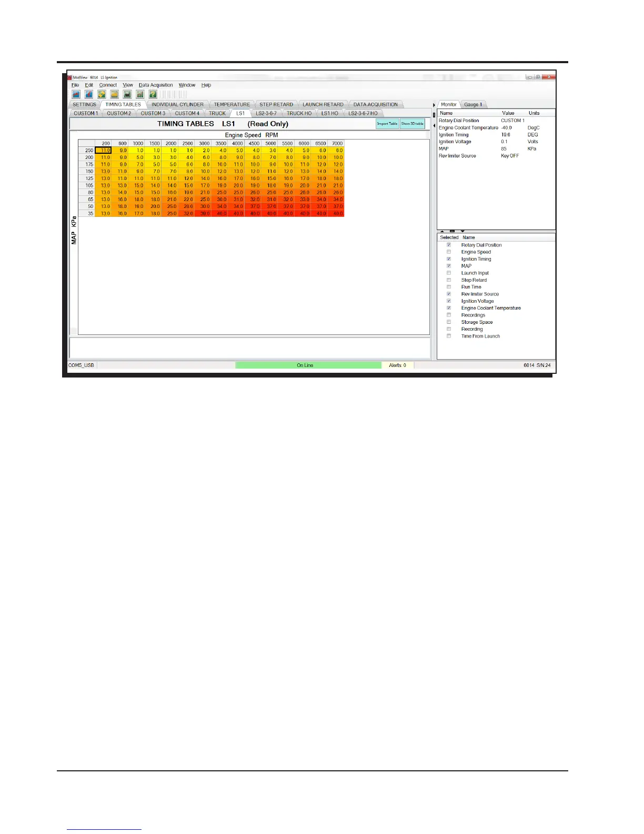The width and height of the screenshot is (644, 834).
Task: Click the chart grid toolbar icon
Action: click(x=140, y=94)
